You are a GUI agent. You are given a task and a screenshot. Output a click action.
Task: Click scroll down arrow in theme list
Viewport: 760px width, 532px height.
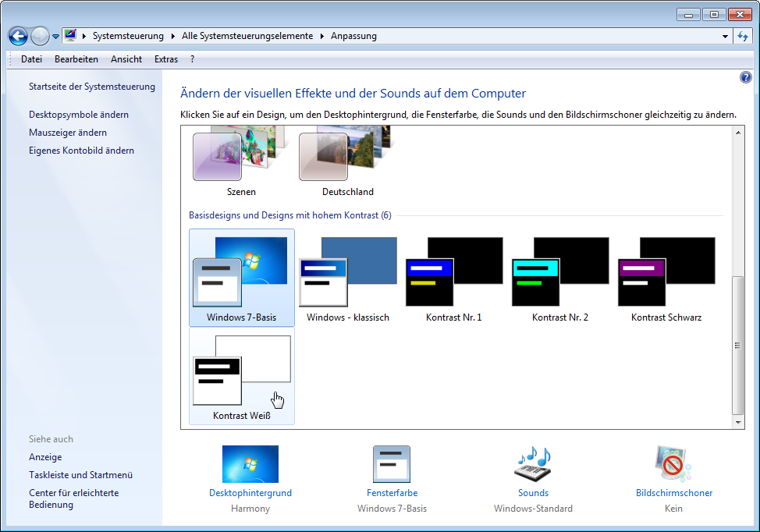point(738,423)
